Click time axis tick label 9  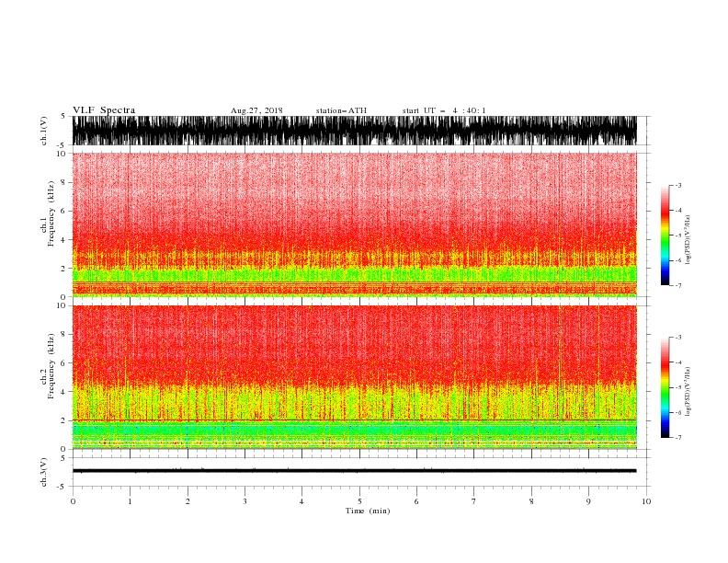pos(588,501)
